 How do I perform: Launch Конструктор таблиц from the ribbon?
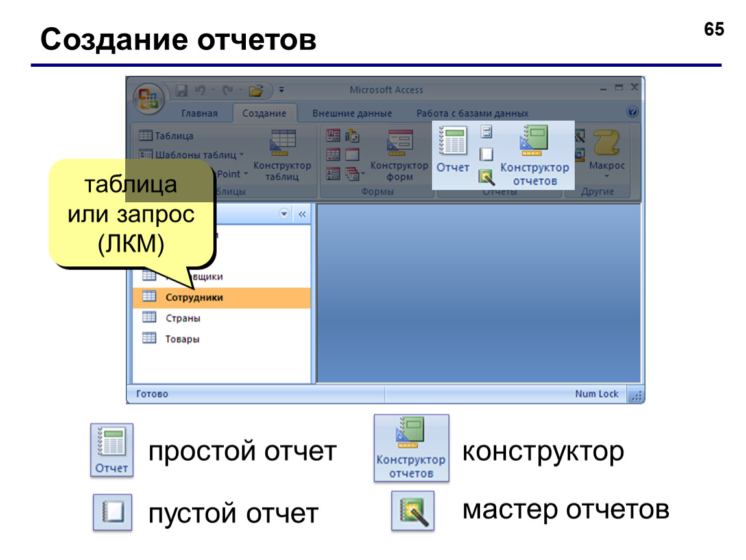(x=282, y=156)
